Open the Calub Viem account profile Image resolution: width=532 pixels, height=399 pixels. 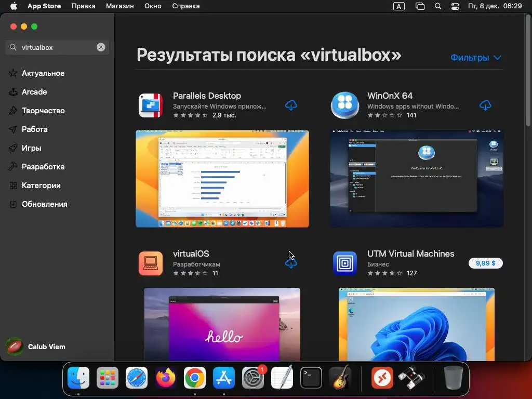pos(36,347)
